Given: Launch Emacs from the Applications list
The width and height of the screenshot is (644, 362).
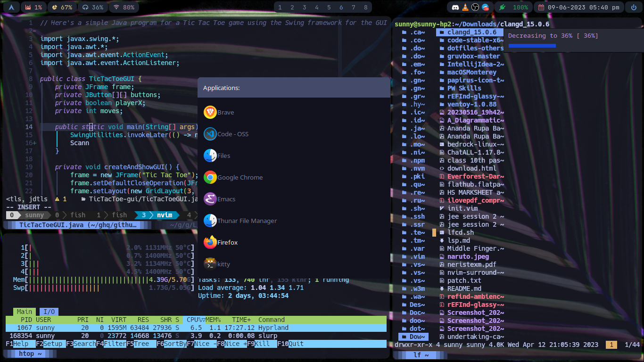Looking at the screenshot, I should (294, 199).
